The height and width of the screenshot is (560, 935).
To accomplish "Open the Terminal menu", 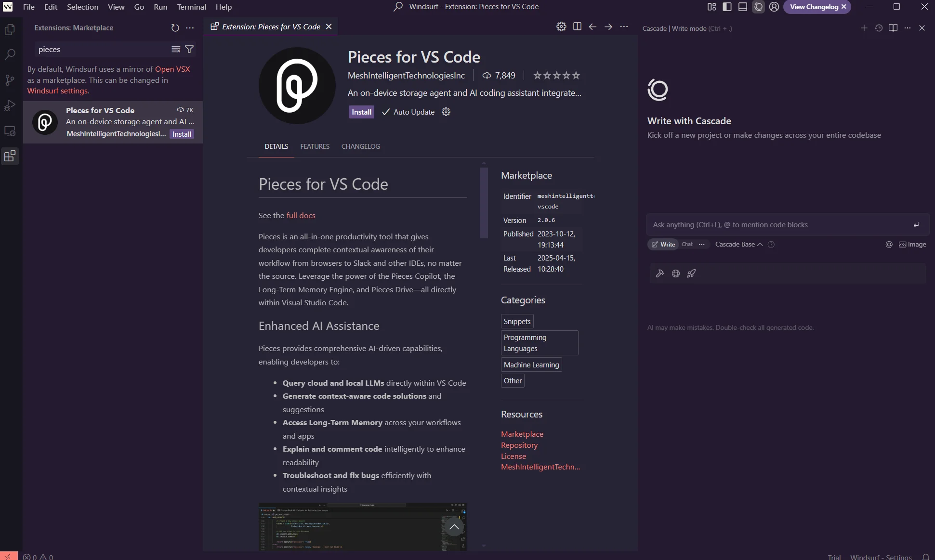I will [x=191, y=7].
